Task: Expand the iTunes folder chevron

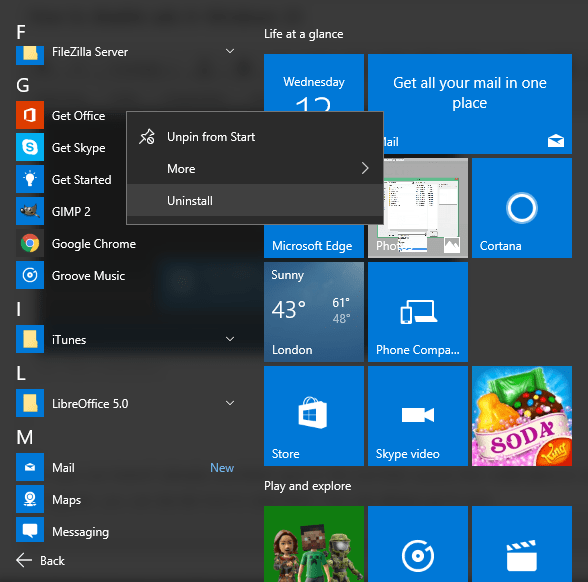Action: pos(230,339)
